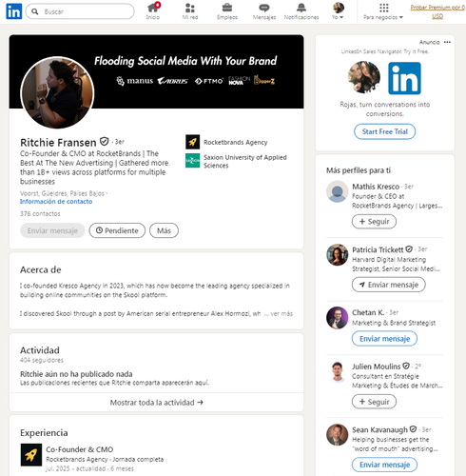Open the Rocketbrands Agency logo icon

tap(193, 142)
